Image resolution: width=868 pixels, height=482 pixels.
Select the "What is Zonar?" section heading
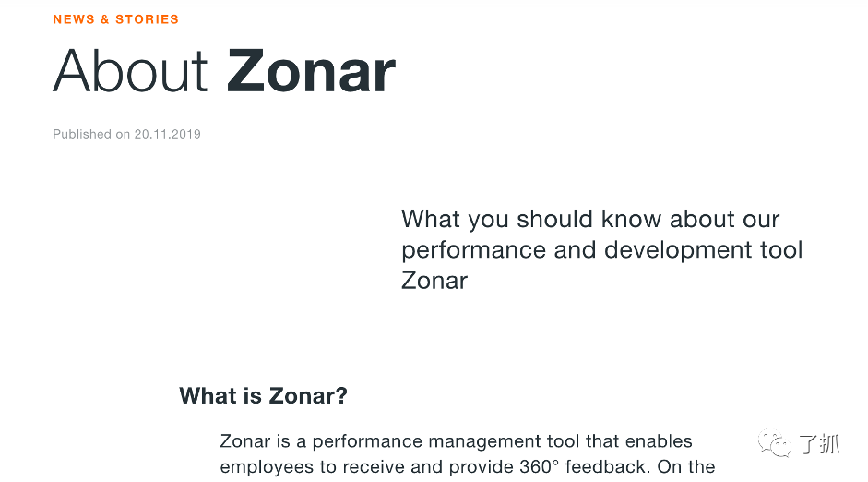[x=263, y=396]
